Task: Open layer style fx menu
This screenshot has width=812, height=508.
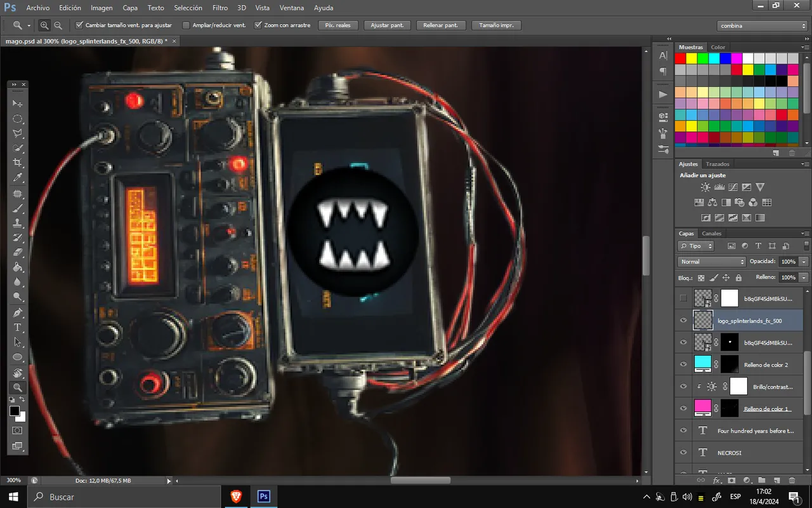Action: pyautogui.click(x=717, y=480)
